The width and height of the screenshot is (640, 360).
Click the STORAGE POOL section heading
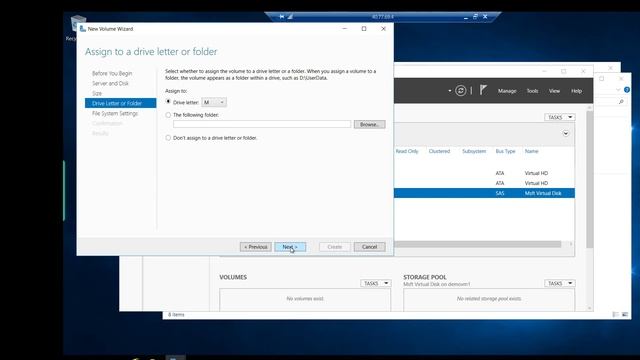(425, 277)
